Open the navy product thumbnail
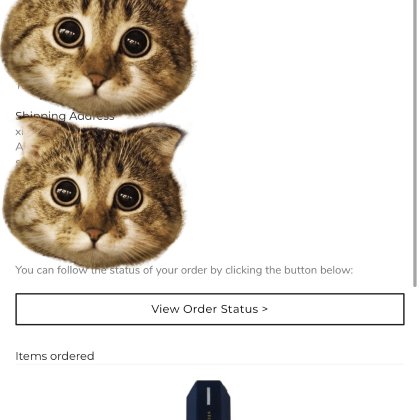The width and height of the screenshot is (420, 420). point(208,400)
